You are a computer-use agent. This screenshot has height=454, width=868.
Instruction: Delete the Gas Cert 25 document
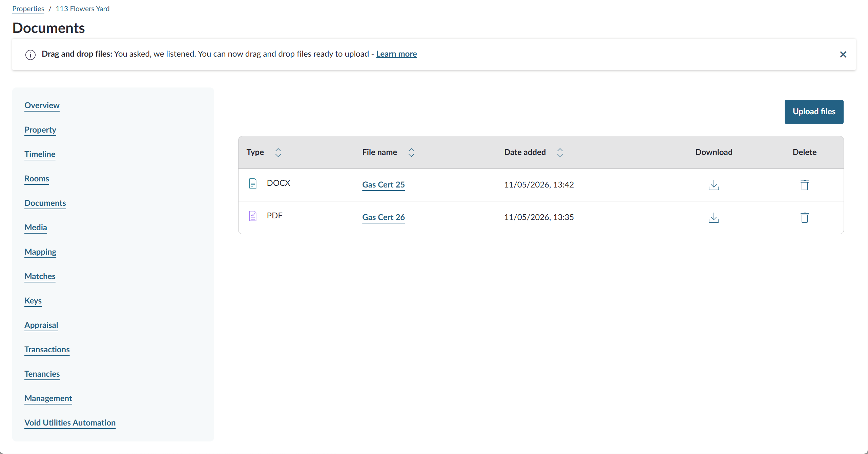click(804, 185)
